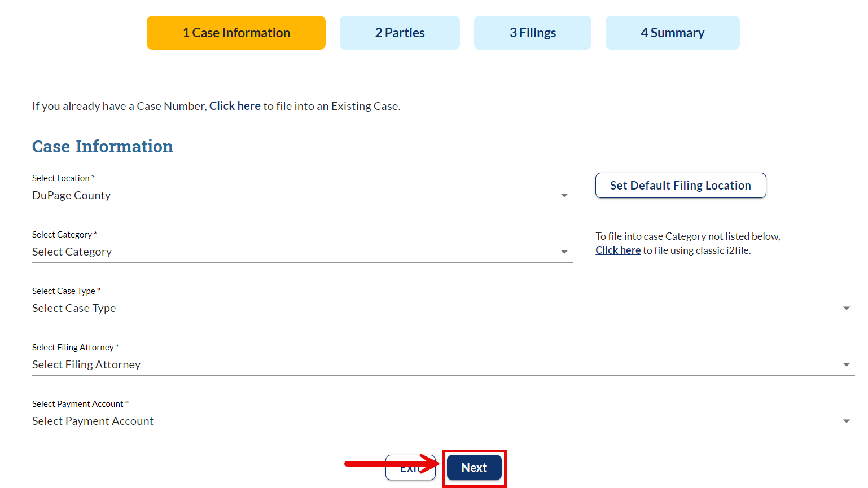Open the Select Category combo box
The image size is (868, 488).
[x=282, y=252]
